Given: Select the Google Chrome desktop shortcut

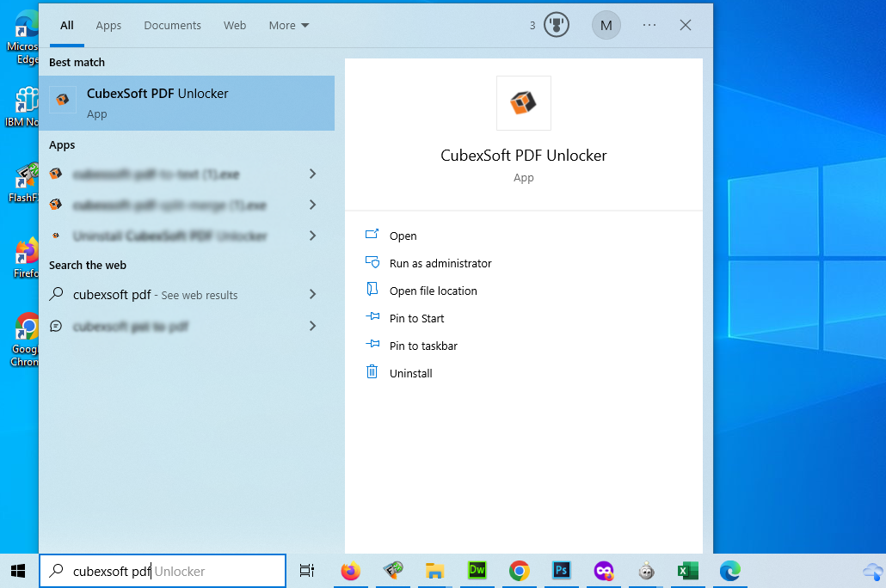Looking at the screenshot, I should point(24,340).
